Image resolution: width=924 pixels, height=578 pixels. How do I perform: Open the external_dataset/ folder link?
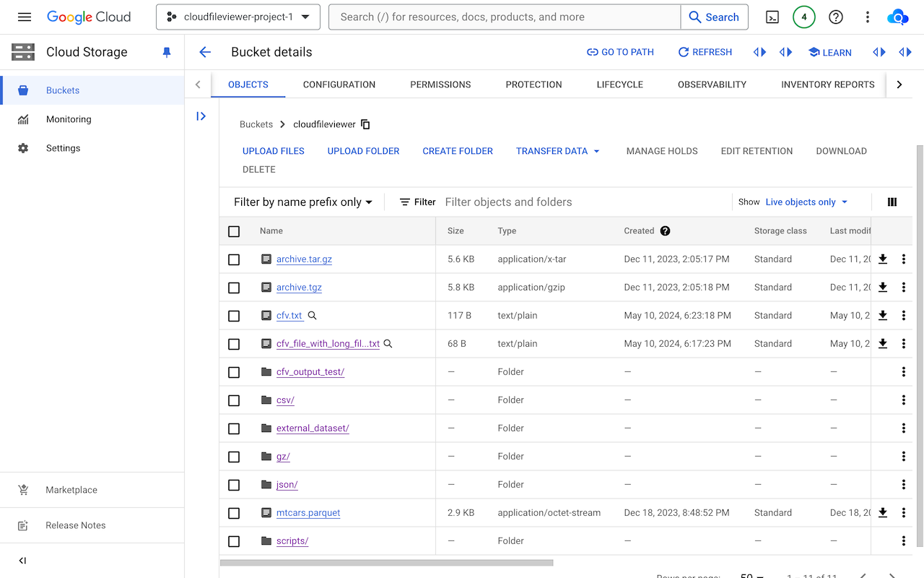[313, 428]
